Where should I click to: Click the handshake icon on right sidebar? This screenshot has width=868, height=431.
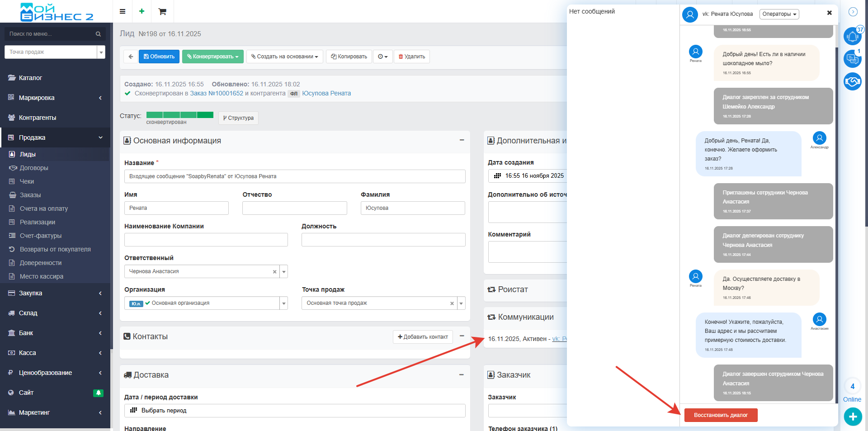coord(852,81)
